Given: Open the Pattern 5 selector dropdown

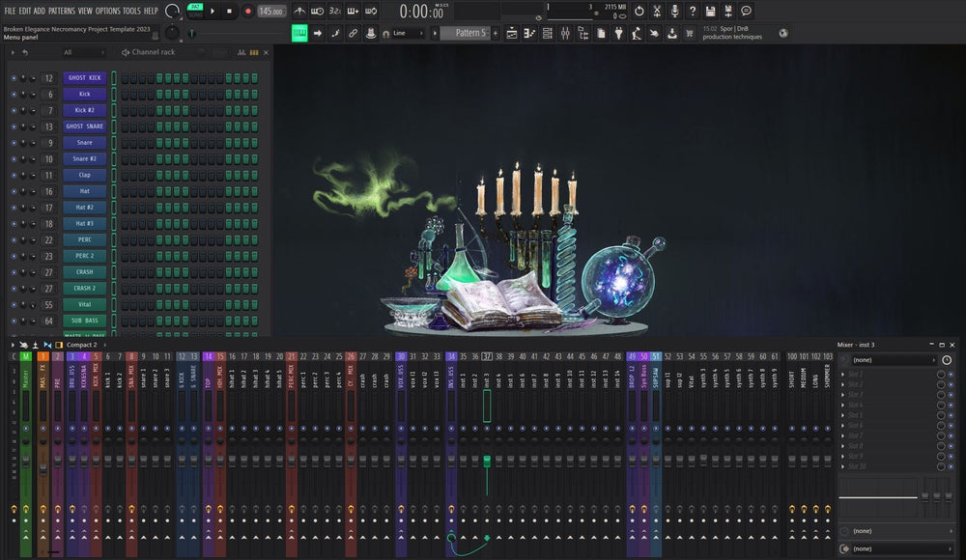Looking at the screenshot, I should coord(470,33).
